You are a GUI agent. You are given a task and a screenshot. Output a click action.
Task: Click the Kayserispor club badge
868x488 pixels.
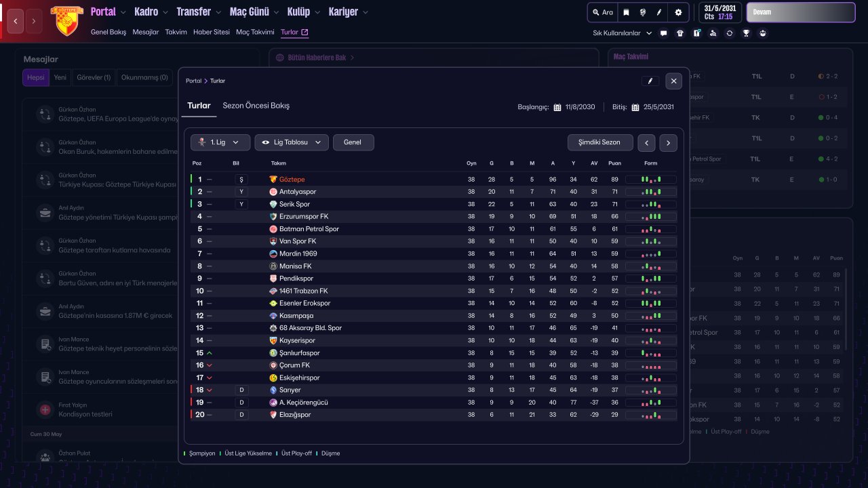[273, 340]
